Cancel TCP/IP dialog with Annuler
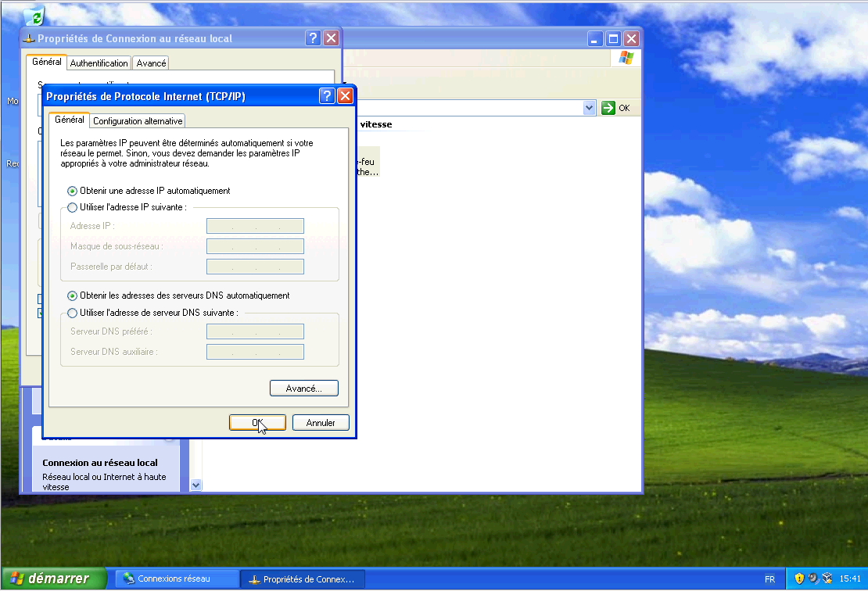868x591 pixels. pos(321,423)
